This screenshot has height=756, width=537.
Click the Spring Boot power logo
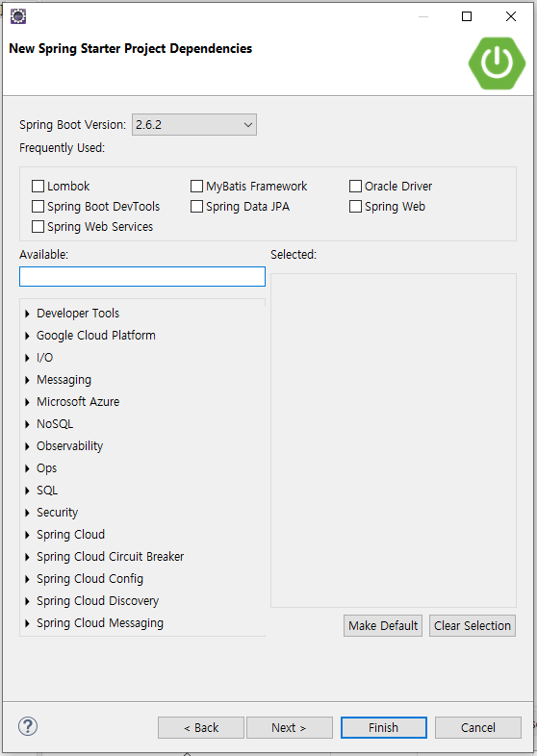coord(497,63)
